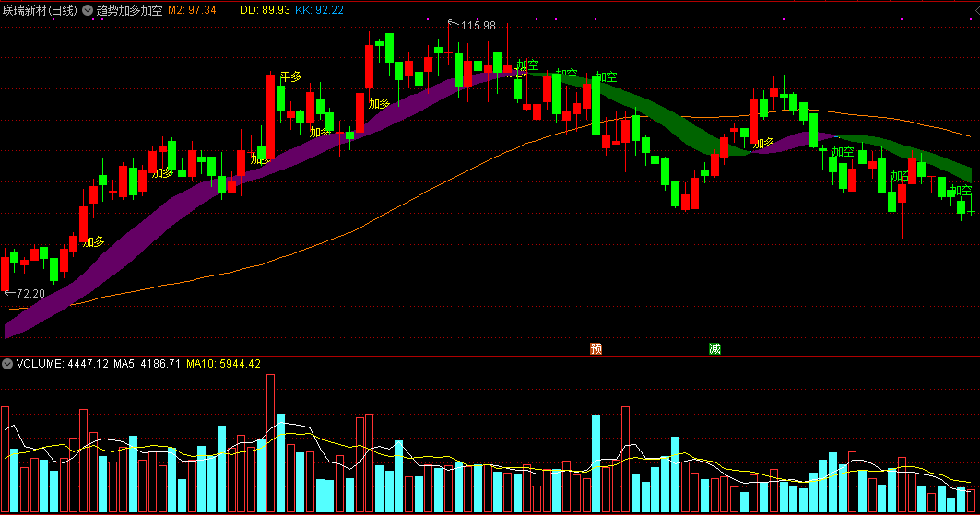This screenshot has height=515, width=980.
Task: Click the 趋势加多加空 indicator name
Action: pos(129,10)
